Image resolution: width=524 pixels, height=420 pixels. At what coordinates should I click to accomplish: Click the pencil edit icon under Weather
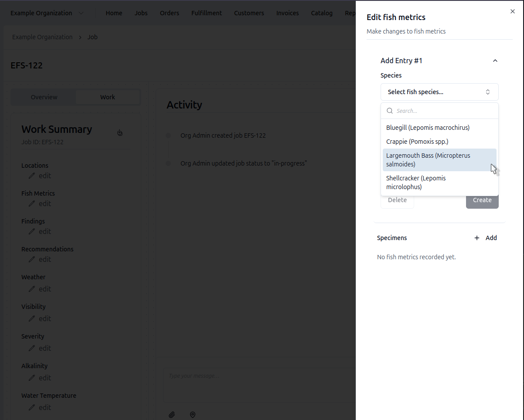click(x=32, y=289)
